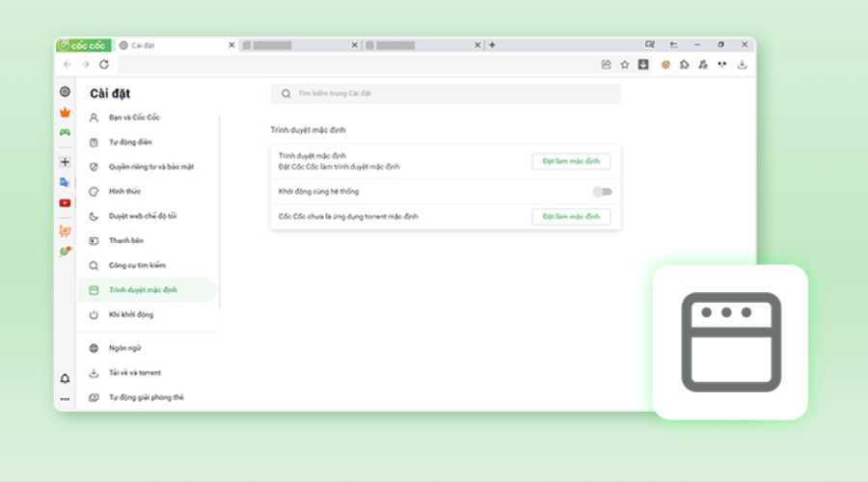This screenshot has height=482, width=868.
Task: Click 'Đặt làm mặc định' for torrent app
Action: point(571,217)
